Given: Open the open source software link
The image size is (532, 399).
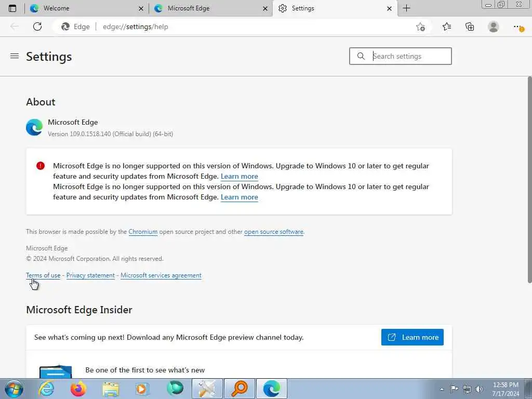Looking at the screenshot, I should click(273, 232).
